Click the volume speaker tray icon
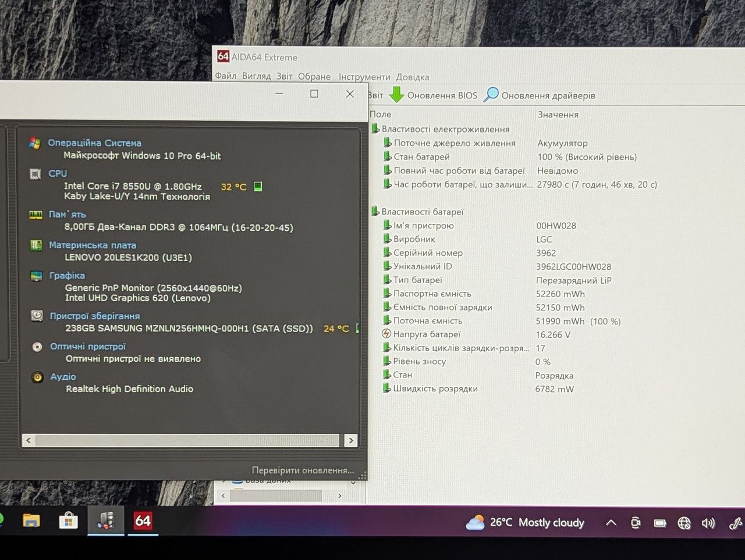The width and height of the screenshot is (745, 560). click(x=708, y=523)
